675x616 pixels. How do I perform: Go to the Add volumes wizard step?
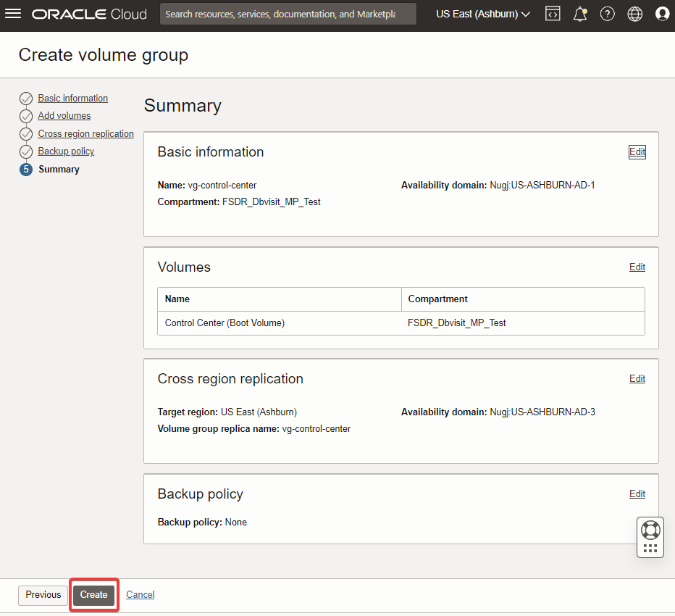(64, 116)
